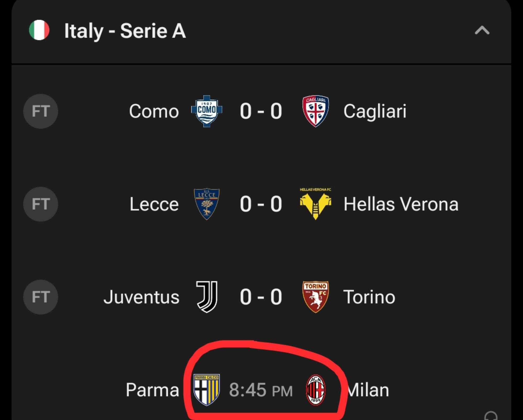
Task: Tap the Juventus J logo
Action: coord(207,297)
